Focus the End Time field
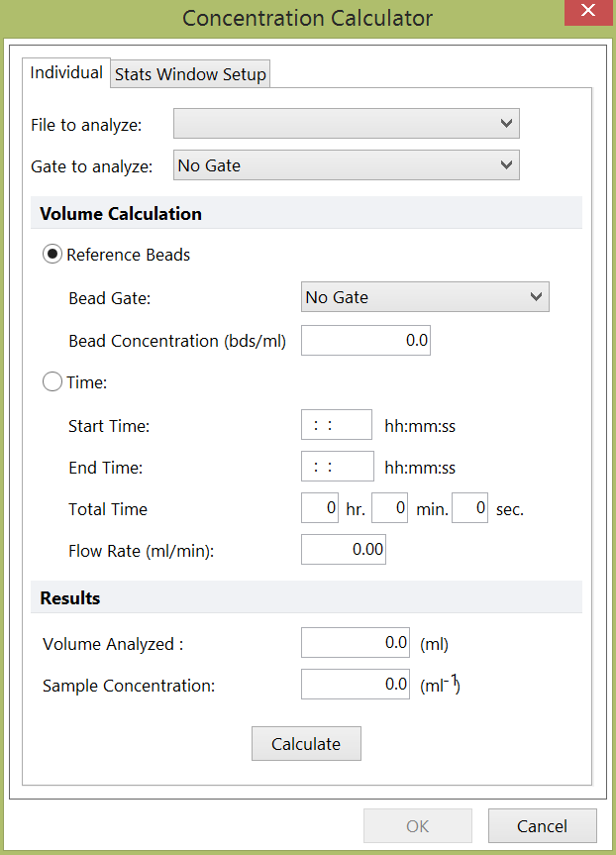The image size is (616, 855). coord(337,467)
